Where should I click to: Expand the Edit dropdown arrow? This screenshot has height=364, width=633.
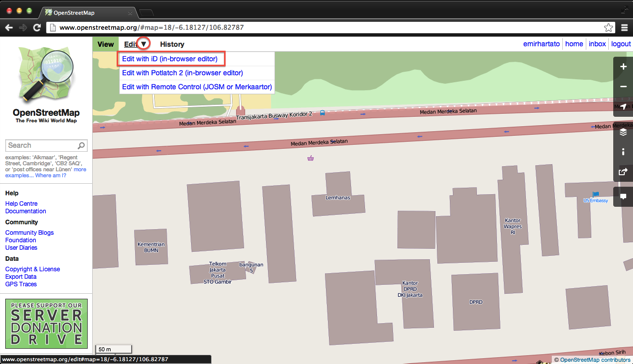[143, 44]
